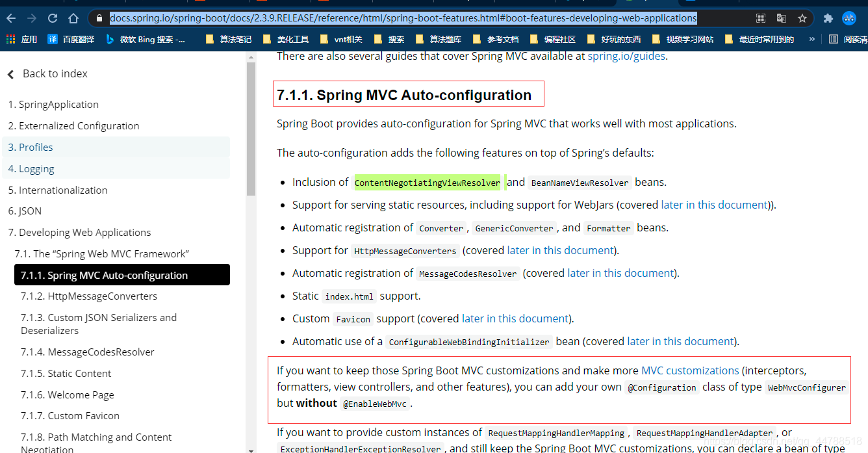
Task: Click the browser forward arrow
Action: tap(32, 18)
